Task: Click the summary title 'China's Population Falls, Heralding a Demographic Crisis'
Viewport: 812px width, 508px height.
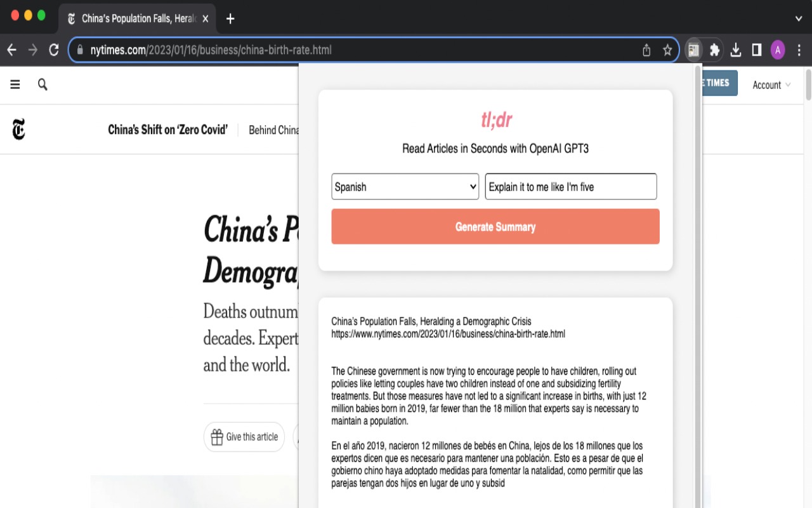Action: [x=431, y=321]
